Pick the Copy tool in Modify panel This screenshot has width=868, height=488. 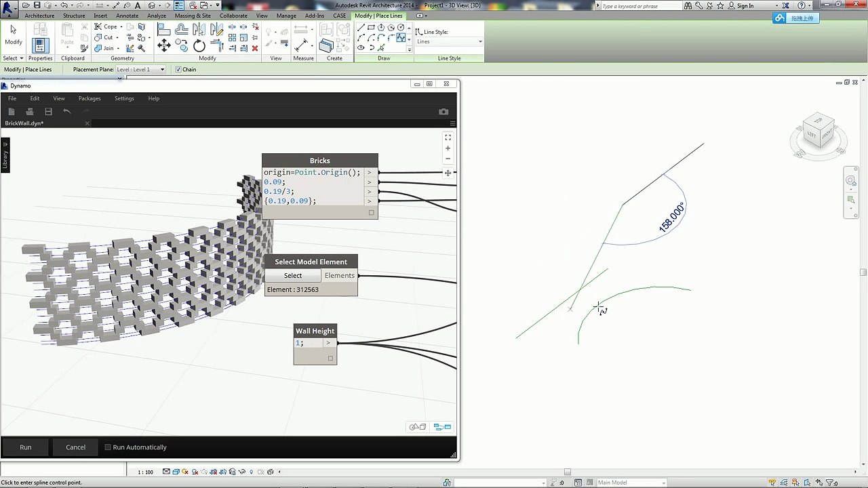pos(182,45)
